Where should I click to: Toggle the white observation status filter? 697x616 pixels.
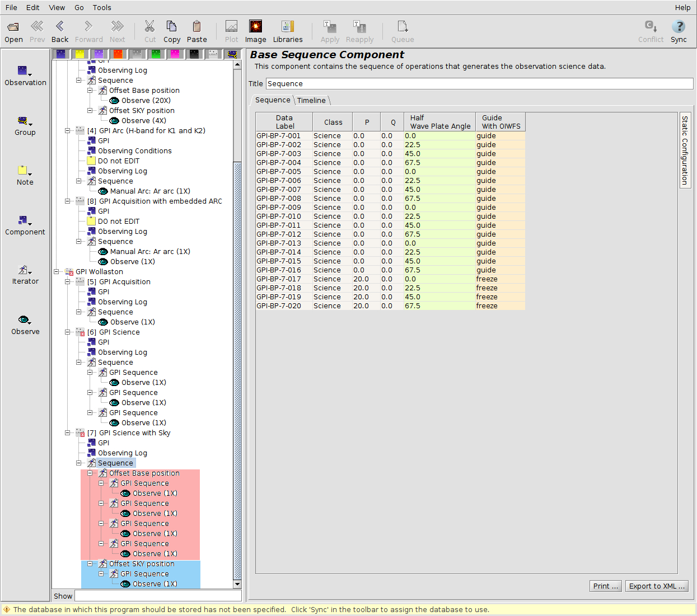coord(213,54)
